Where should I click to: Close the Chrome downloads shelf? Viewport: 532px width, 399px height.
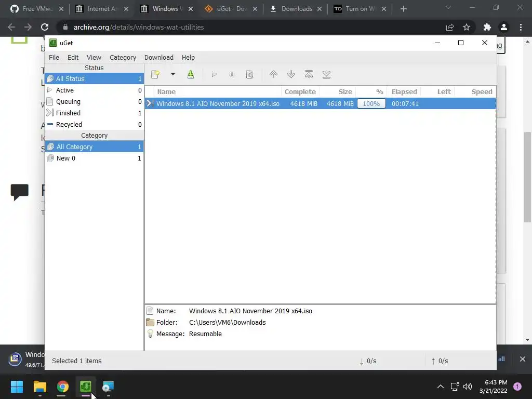click(x=523, y=359)
